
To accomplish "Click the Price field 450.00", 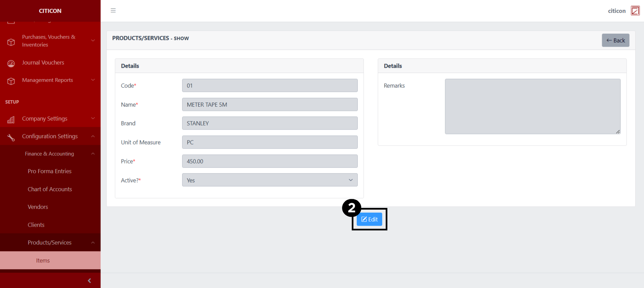I will (270, 161).
